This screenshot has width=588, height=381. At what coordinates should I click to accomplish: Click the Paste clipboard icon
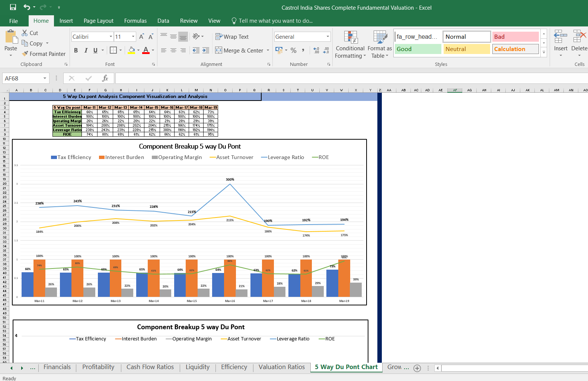(x=11, y=37)
